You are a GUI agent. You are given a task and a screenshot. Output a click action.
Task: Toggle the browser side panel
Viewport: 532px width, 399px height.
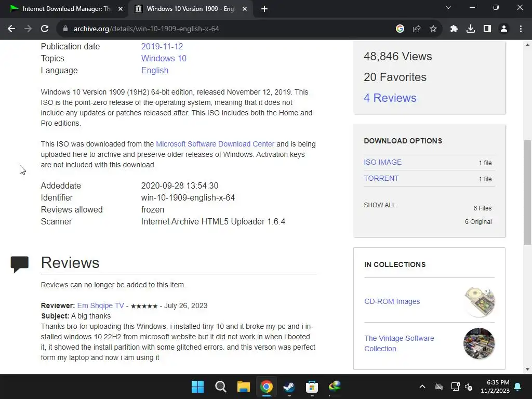pos(487,29)
